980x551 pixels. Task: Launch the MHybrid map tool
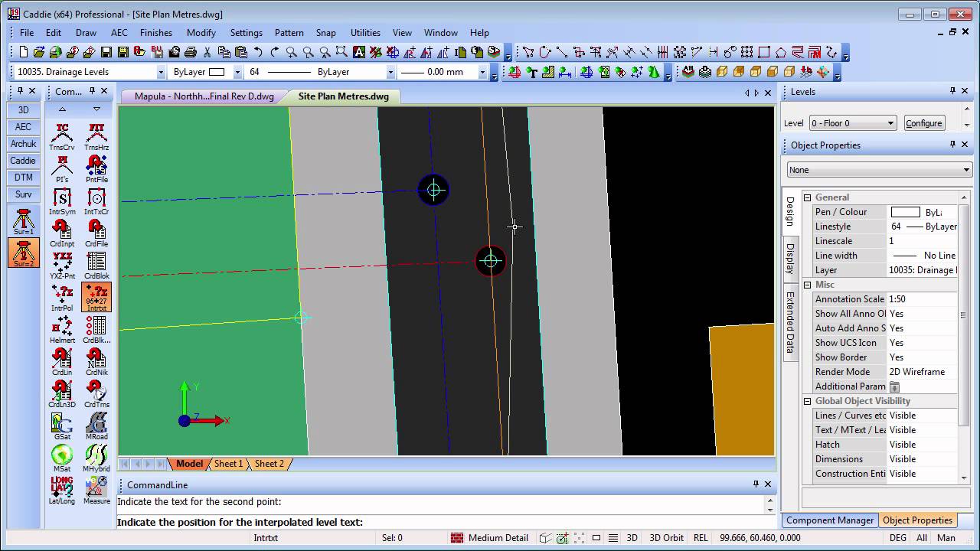(96, 458)
